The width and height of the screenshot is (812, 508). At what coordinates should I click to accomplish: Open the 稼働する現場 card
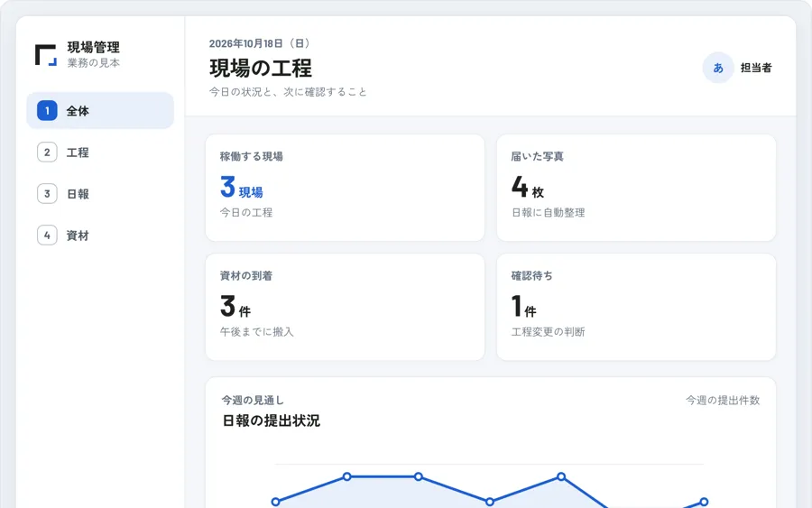tap(345, 188)
